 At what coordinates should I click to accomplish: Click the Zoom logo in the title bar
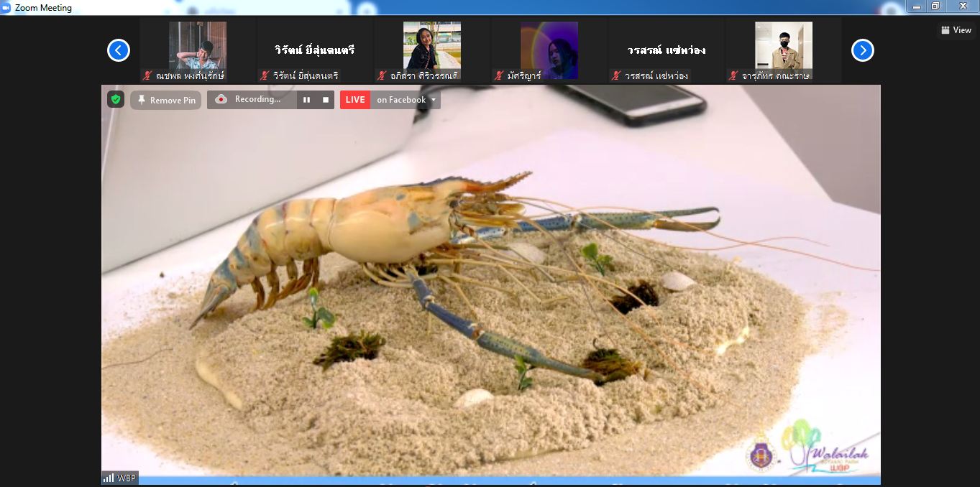click(x=6, y=8)
